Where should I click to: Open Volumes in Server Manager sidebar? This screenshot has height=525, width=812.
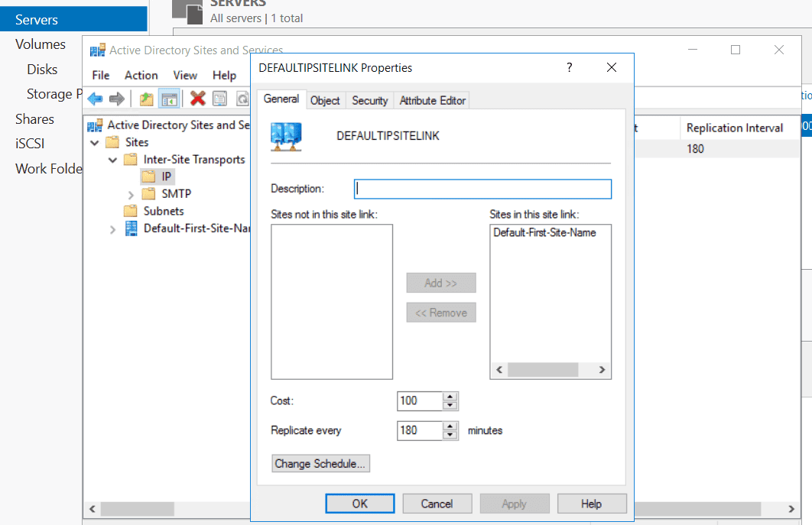[41, 44]
